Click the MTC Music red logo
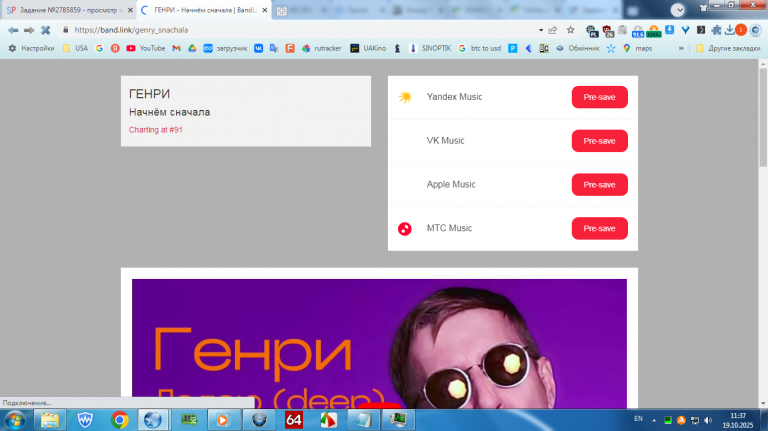Image resolution: width=768 pixels, height=431 pixels. [x=405, y=229]
